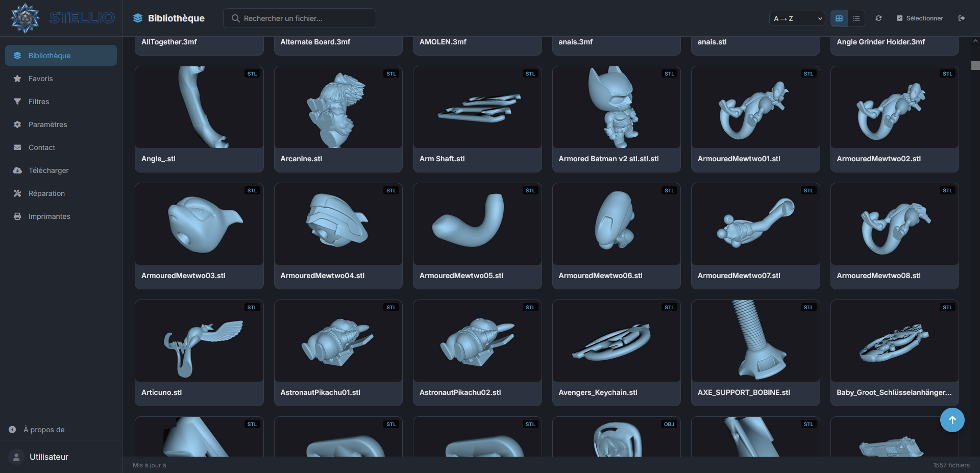Switch to grid view
This screenshot has width=980, height=473.
[839, 18]
